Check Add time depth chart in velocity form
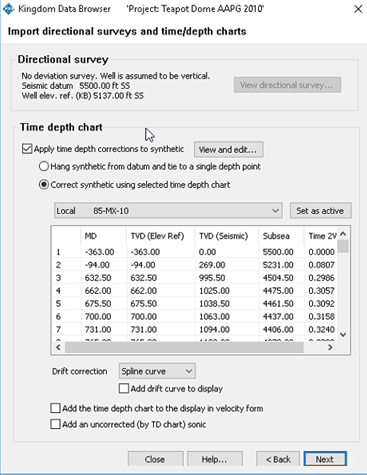 [x=55, y=408]
